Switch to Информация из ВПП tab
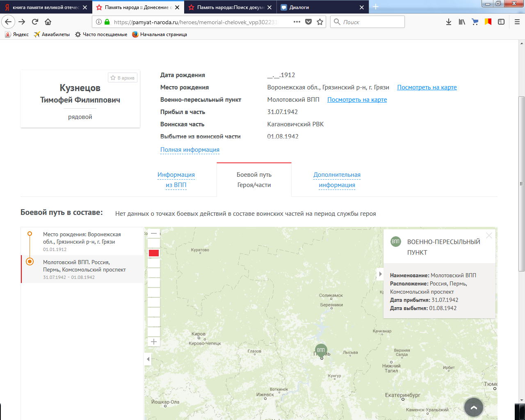525x420 pixels. (x=176, y=180)
